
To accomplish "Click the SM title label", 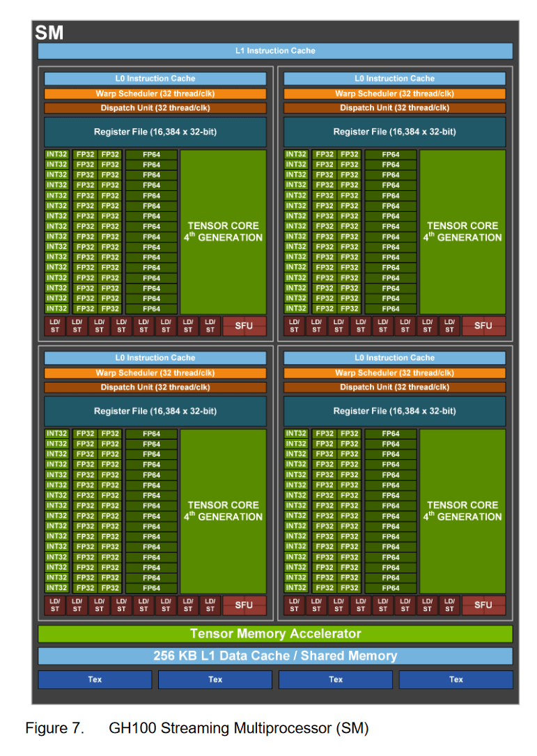I will pos(49,33).
